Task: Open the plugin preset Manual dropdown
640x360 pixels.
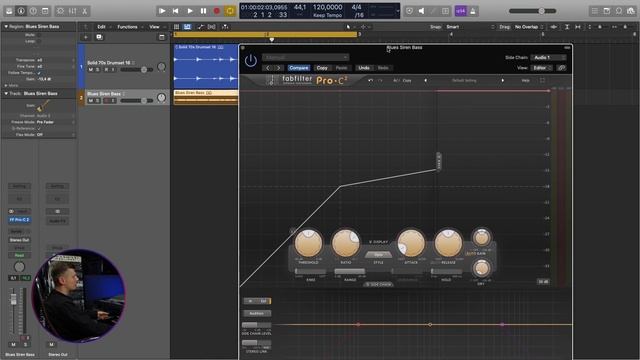Action: [x=306, y=58]
